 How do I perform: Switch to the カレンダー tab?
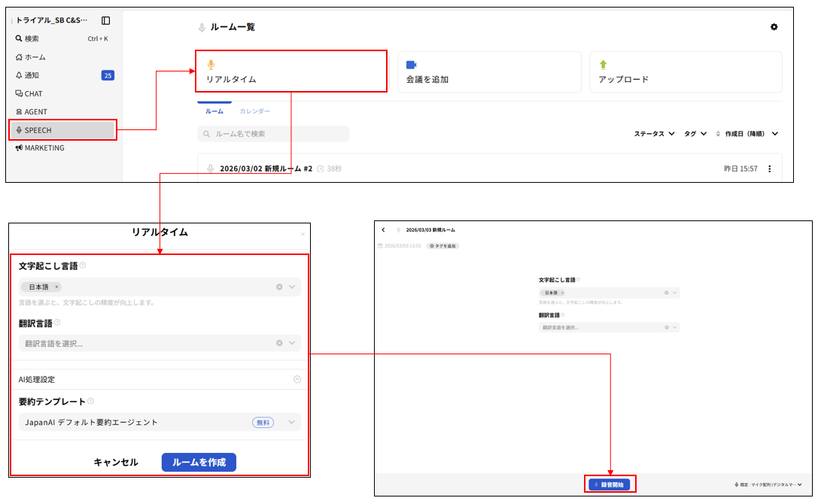click(254, 111)
